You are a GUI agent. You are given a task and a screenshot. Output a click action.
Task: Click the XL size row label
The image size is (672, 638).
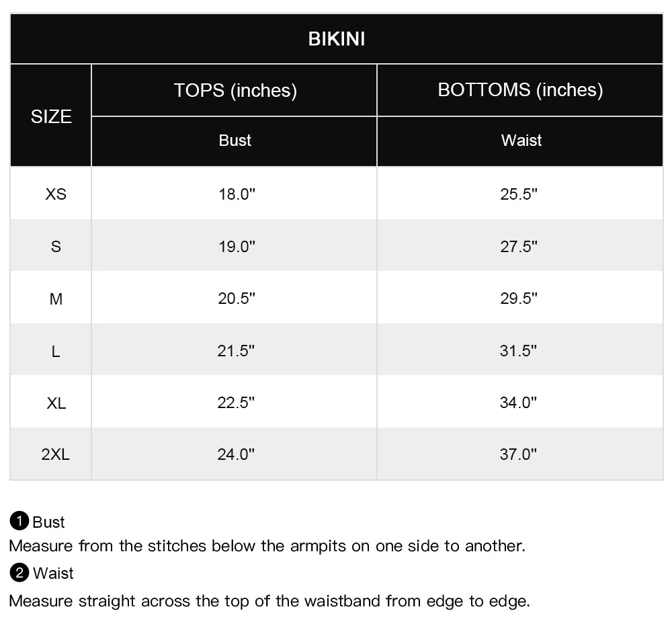[x=56, y=403]
